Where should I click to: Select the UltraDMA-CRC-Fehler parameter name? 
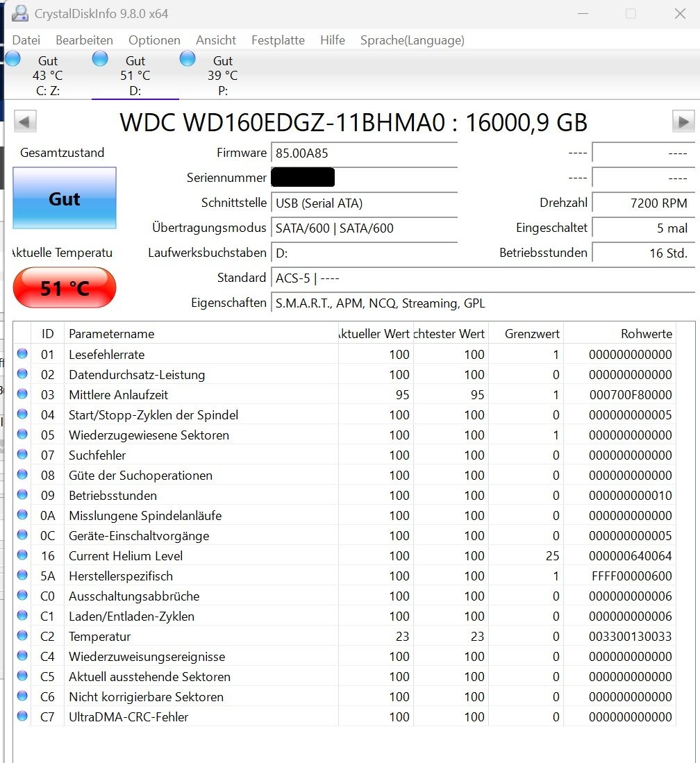[x=128, y=716]
